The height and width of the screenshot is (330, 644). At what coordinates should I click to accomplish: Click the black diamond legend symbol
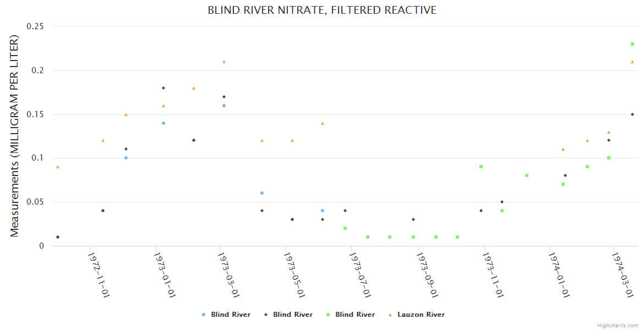[266, 315]
